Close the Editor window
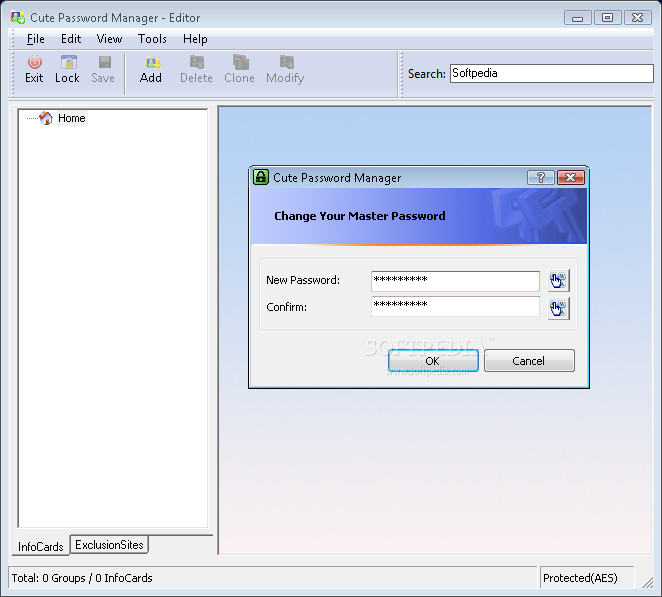The width and height of the screenshot is (662, 597). coord(638,18)
